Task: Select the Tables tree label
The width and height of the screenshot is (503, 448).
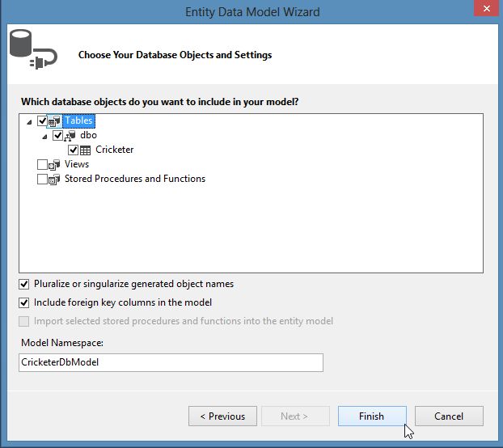Action: [x=78, y=120]
